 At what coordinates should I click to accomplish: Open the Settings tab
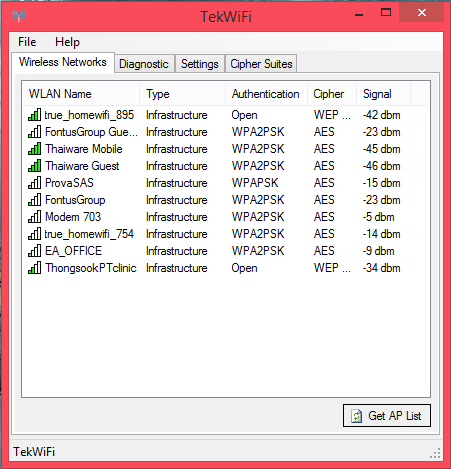[x=200, y=64]
